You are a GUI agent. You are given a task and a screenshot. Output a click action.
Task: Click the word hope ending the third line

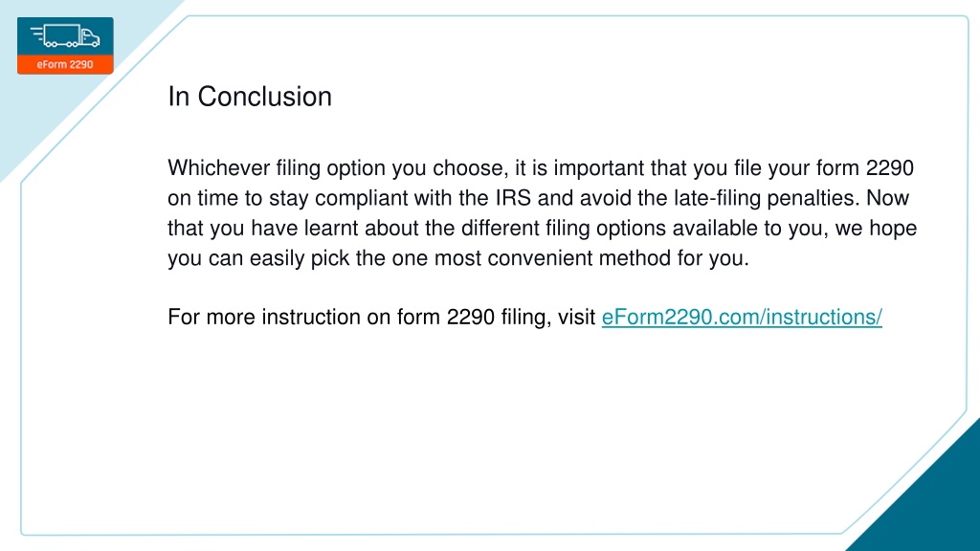point(893,229)
